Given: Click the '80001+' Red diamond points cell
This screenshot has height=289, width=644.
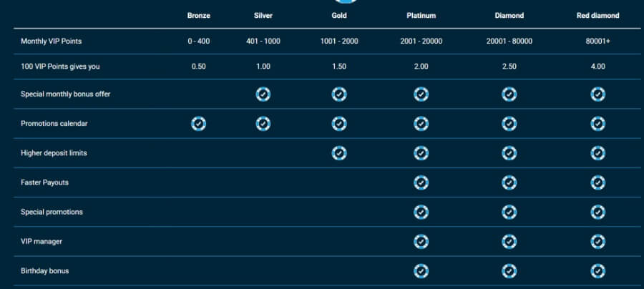Looking at the screenshot, I should point(598,41).
